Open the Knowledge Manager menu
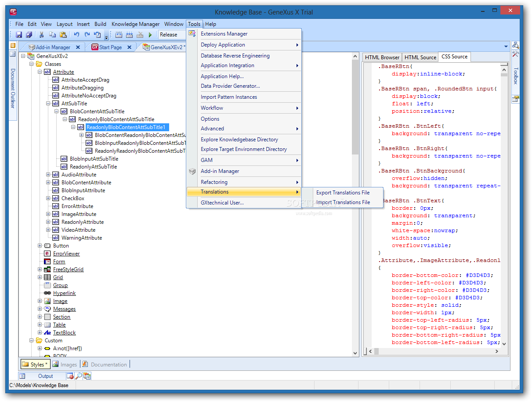Image resolution: width=532 pixels, height=402 pixels. (135, 24)
